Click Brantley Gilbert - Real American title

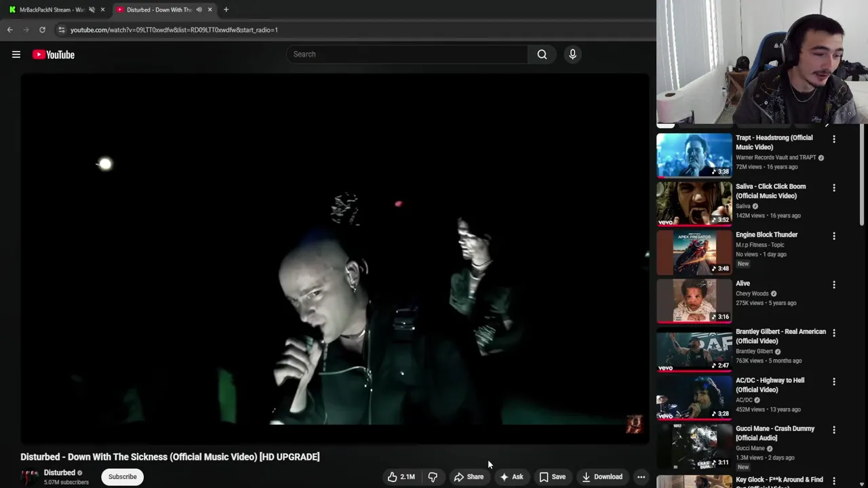[x=781, y=336]
